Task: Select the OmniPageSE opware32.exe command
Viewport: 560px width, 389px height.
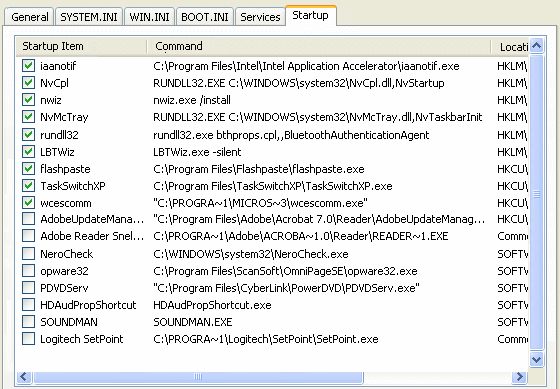Action: 285,271
